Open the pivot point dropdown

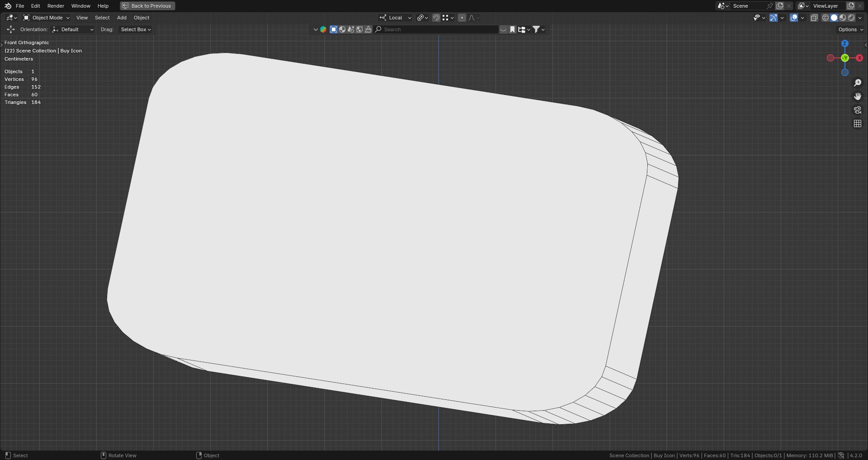423,18
